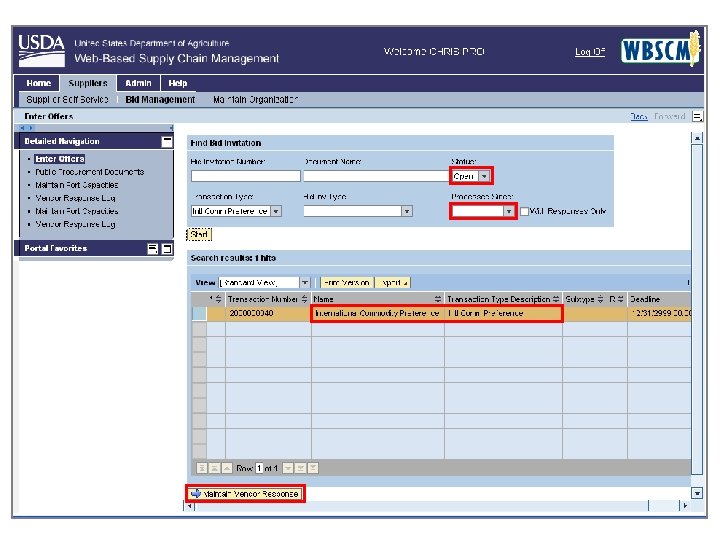Select Enter Offers in Detailed Navigation
This screenshot has width=720, height=540.
[x=60, y=159]
